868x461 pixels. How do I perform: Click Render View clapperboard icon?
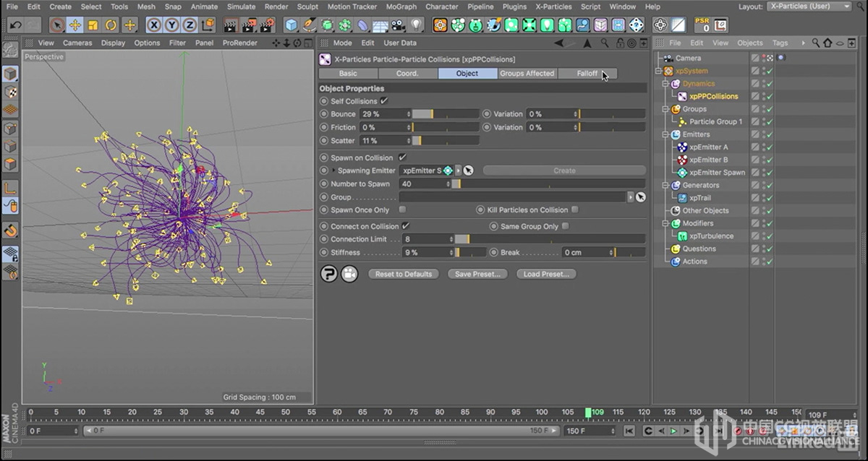[x=231, y=25]
